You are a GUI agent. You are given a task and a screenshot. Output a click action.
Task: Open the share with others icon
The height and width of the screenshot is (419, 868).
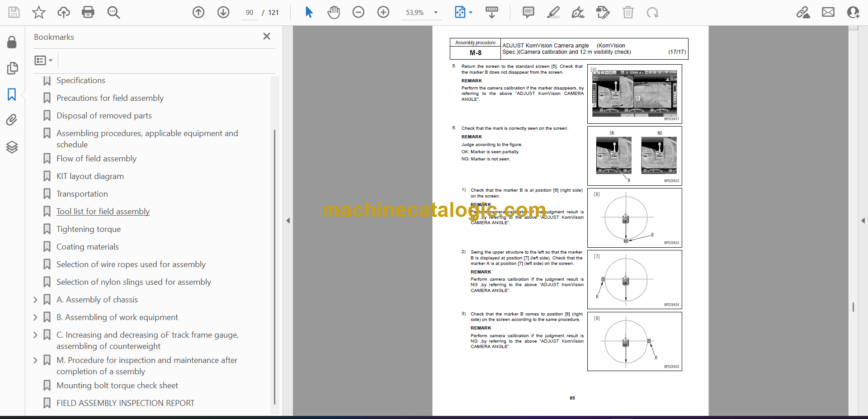coord(853,12)
